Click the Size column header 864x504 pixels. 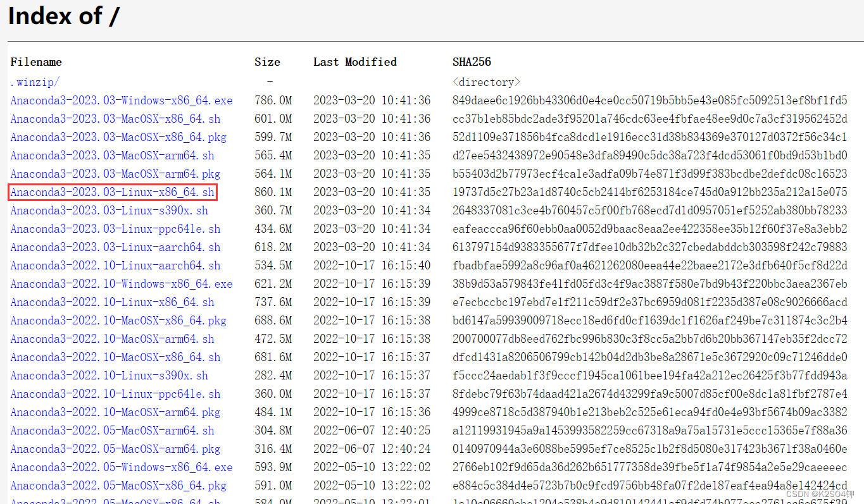pyautogui.click(x=267, y=62)
